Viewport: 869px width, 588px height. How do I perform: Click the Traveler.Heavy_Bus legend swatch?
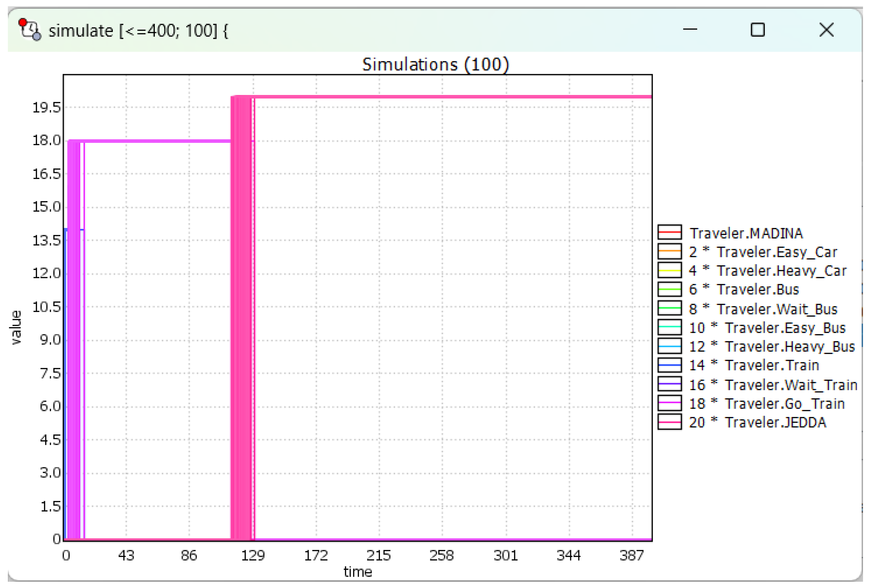click(x=669, y=346)
